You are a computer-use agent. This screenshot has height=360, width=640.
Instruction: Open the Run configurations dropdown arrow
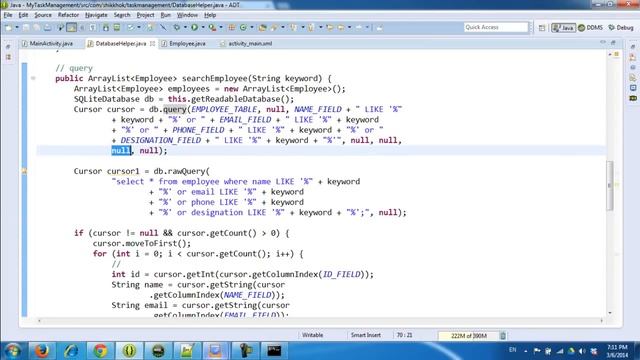203,27
